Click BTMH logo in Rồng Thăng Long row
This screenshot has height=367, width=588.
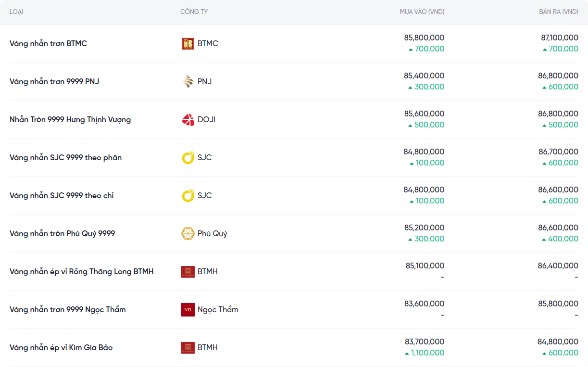[x=188, y=272]
